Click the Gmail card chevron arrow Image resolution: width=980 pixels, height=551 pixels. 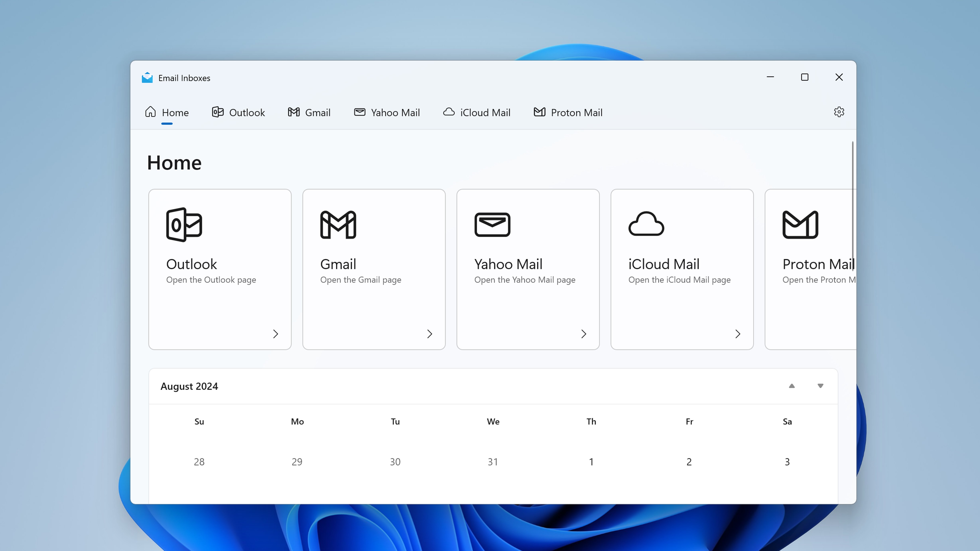click(x=429, y=334)
